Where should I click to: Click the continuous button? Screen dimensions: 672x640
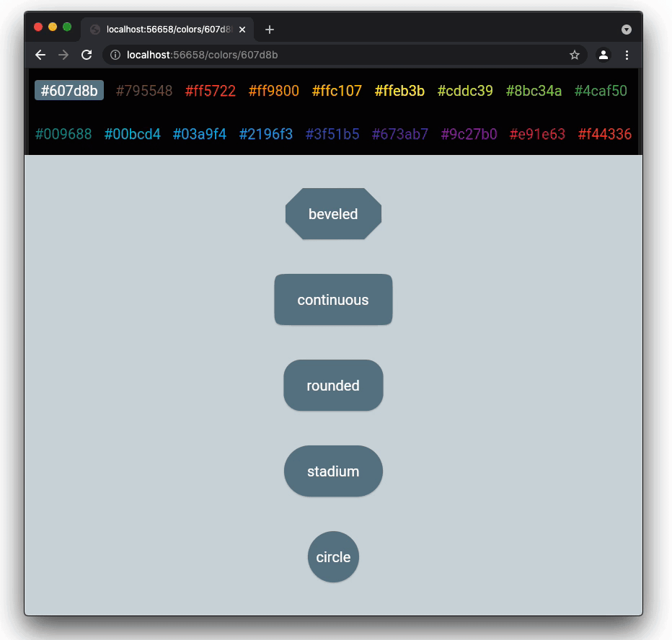click(333, 299)
